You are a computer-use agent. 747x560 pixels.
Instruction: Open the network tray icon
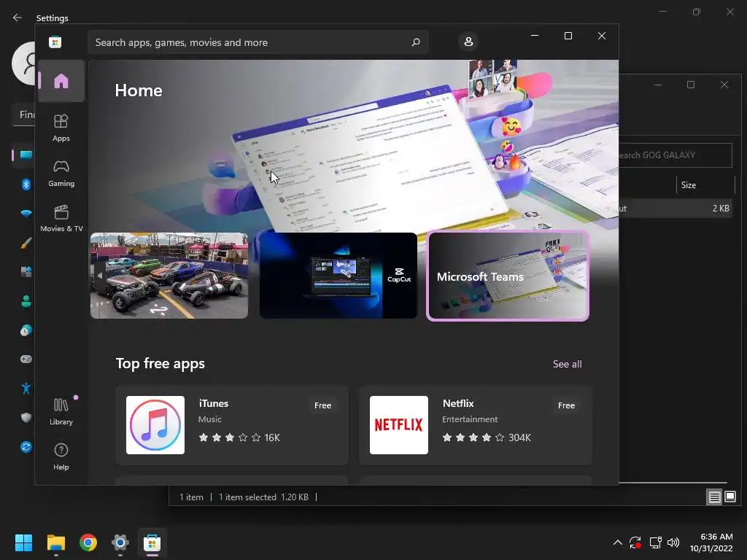656,542
